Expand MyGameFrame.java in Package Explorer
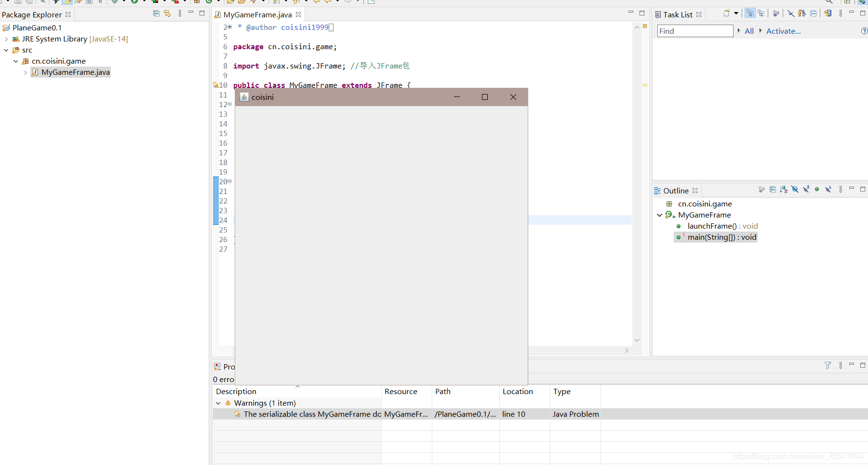Image resolution: width=868 pixels, height=465 pixels. click(25, 72)
